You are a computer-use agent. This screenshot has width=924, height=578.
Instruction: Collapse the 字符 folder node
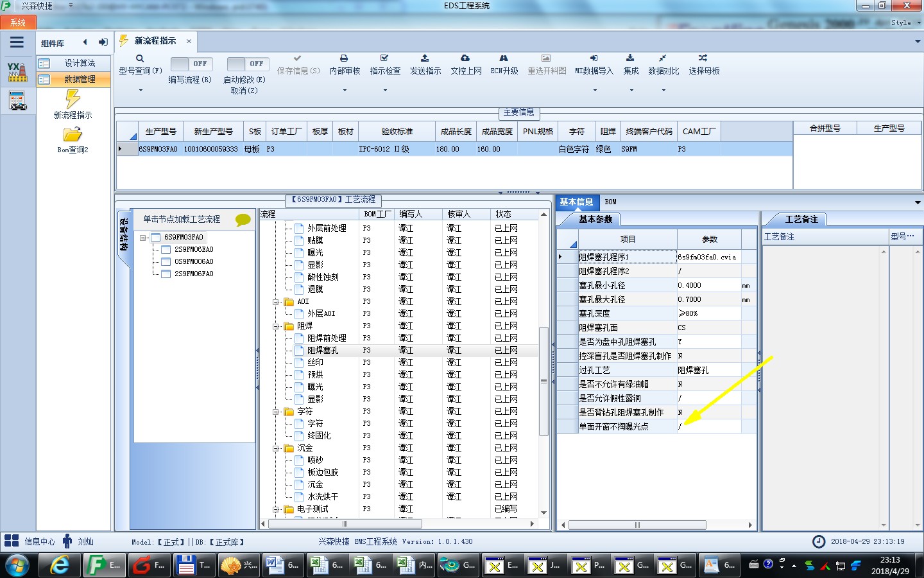pos(276,412)
